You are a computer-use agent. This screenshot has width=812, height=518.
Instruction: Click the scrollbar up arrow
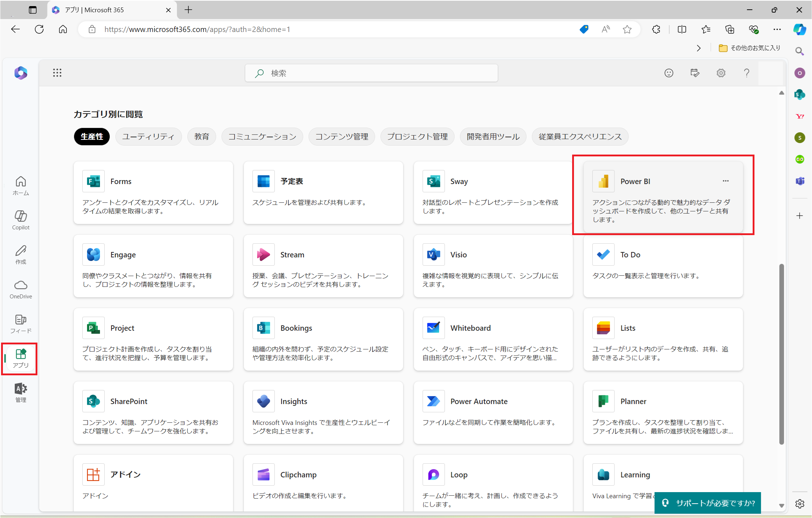[x=781, y=93]
